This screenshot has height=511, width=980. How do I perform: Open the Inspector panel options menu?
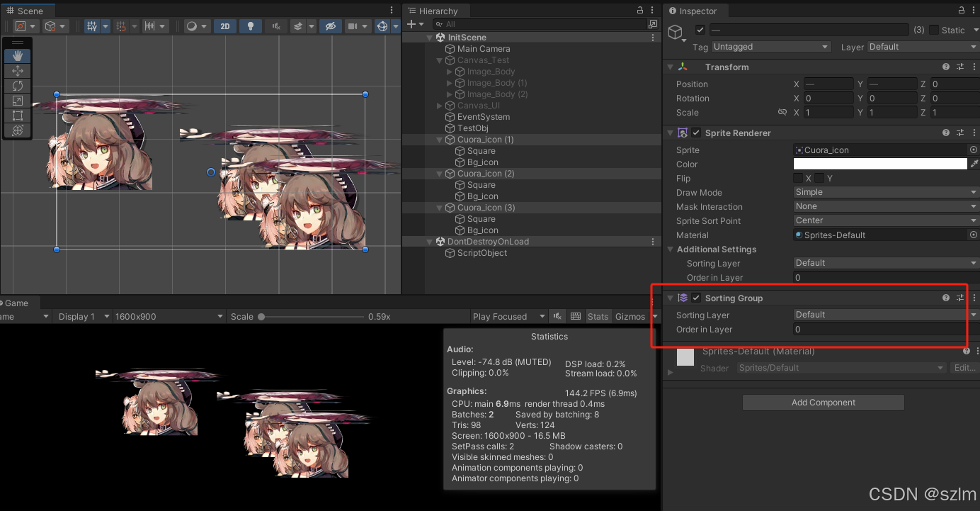coord(974,10)
